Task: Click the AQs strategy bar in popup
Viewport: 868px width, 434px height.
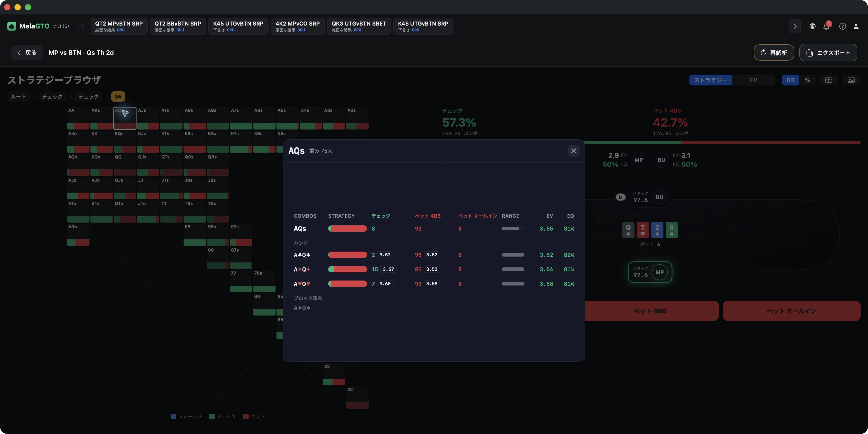Action: pos(347,229)
